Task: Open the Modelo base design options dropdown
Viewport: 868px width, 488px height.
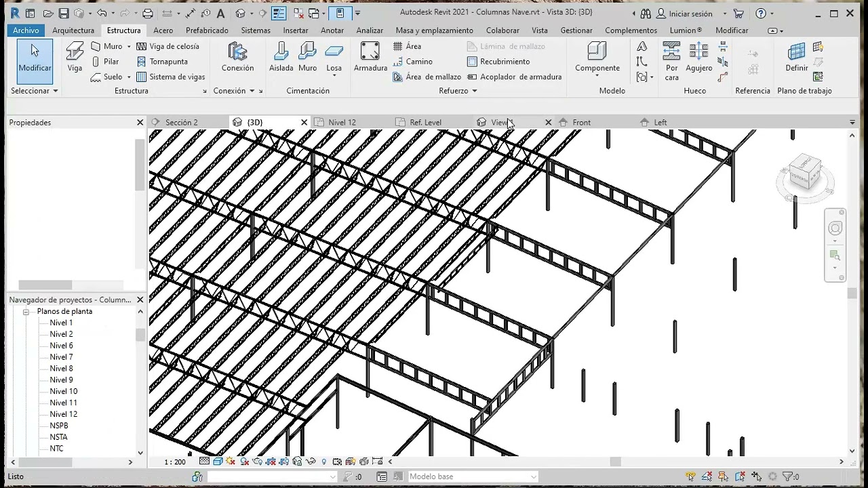Action: click(533, 476)
